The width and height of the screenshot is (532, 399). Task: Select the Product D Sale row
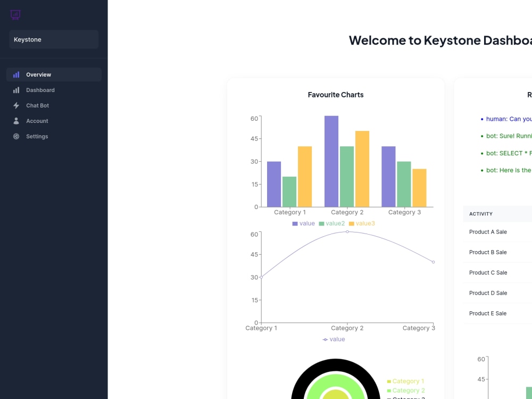click(x=497, y=293)
